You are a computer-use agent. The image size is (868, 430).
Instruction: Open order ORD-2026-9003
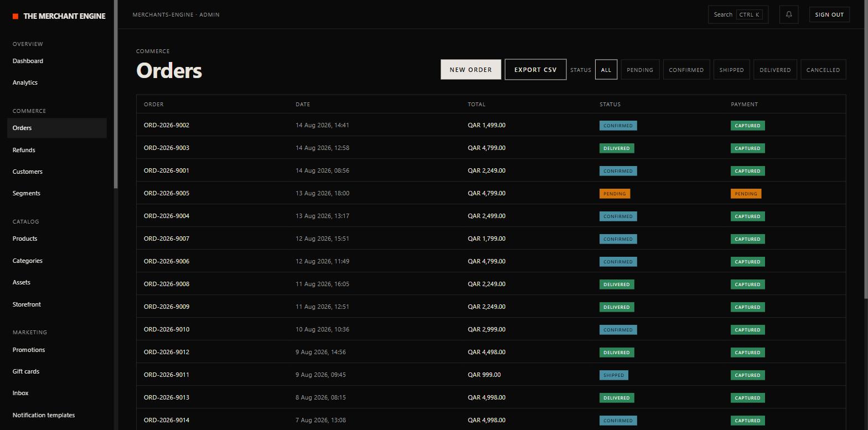166,148
